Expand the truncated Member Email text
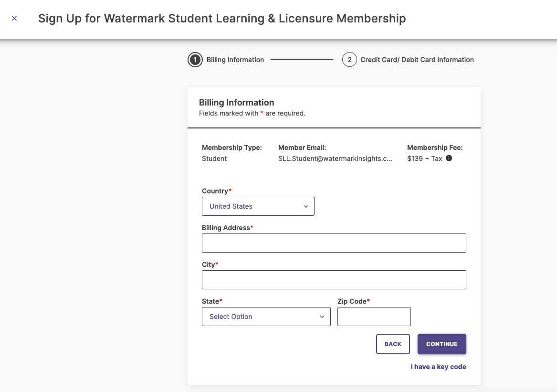The image size is (557, 392). [335, 158]
